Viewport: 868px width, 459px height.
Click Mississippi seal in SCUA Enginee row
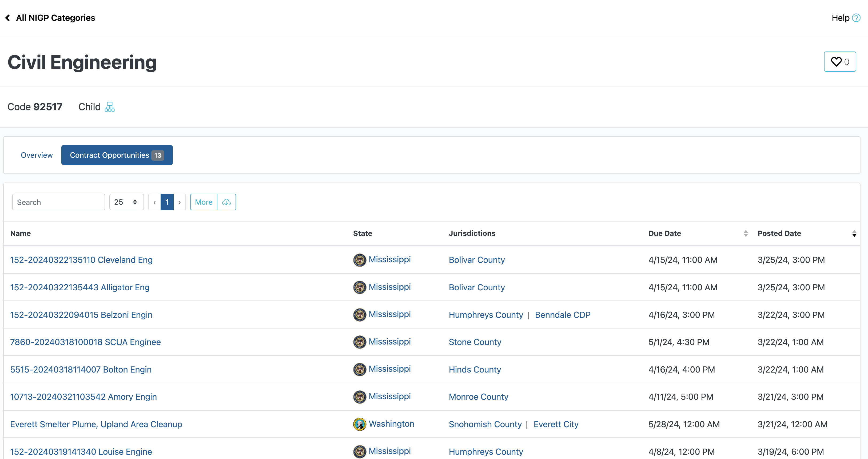tap(360, 342)
